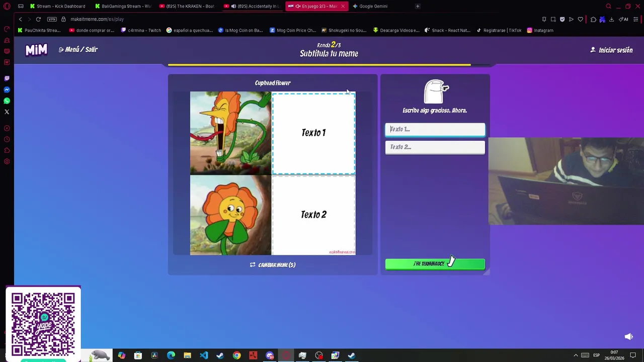644x362 pixels.
Task: Switch to BaliGamings Stream tab
Action: pos(123,6)
